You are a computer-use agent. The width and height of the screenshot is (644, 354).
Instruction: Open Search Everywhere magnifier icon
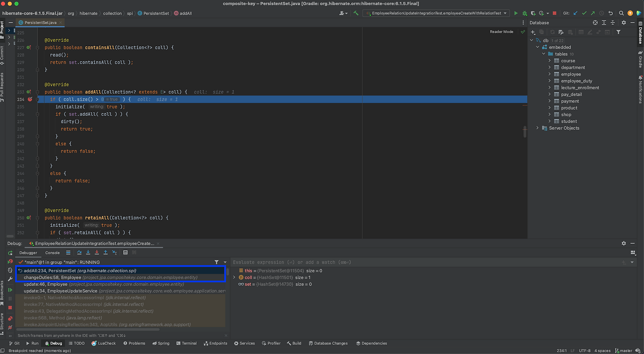tap(621, 13)
